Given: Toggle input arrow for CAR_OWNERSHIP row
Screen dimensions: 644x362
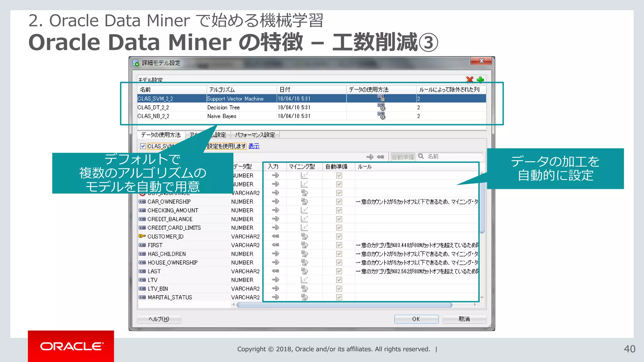Looking at the screenshot, I should click(x=275, y=201).
